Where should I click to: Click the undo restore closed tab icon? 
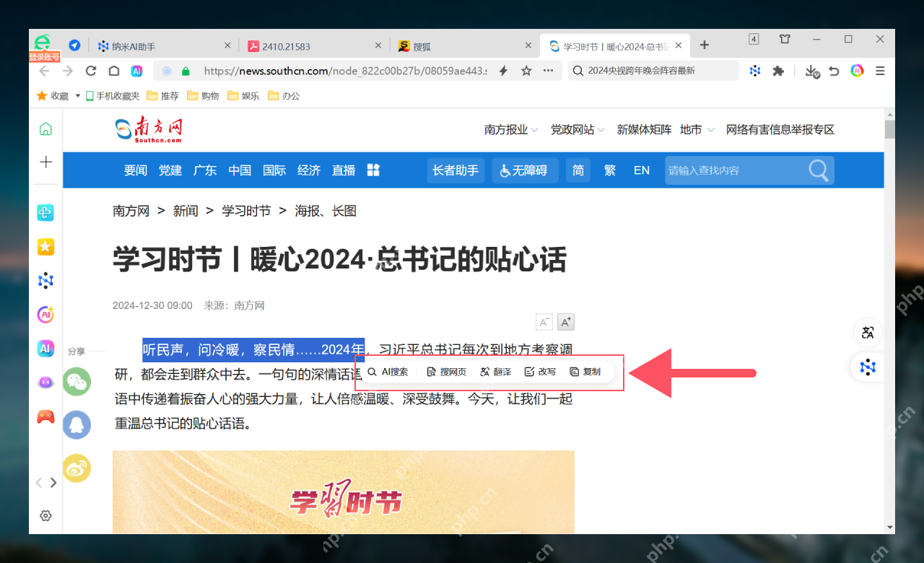pos(834,71)
